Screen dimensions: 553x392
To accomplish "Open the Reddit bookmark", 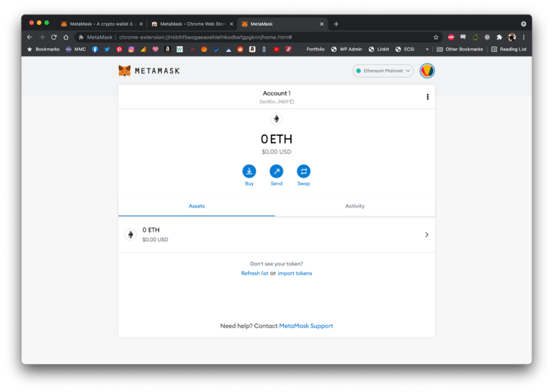I will click(240, 49).
